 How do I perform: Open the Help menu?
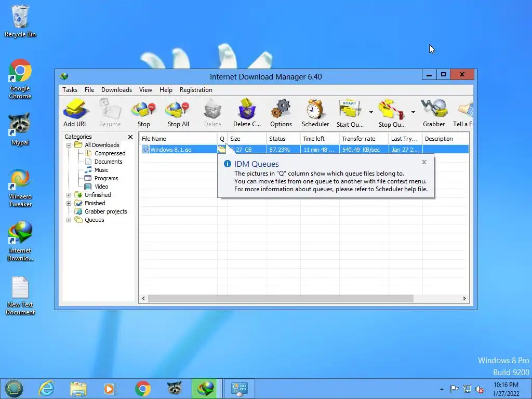[166, 90]
